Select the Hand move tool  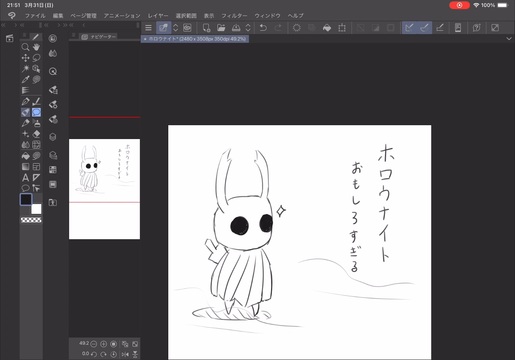click(x=36, y=47)
